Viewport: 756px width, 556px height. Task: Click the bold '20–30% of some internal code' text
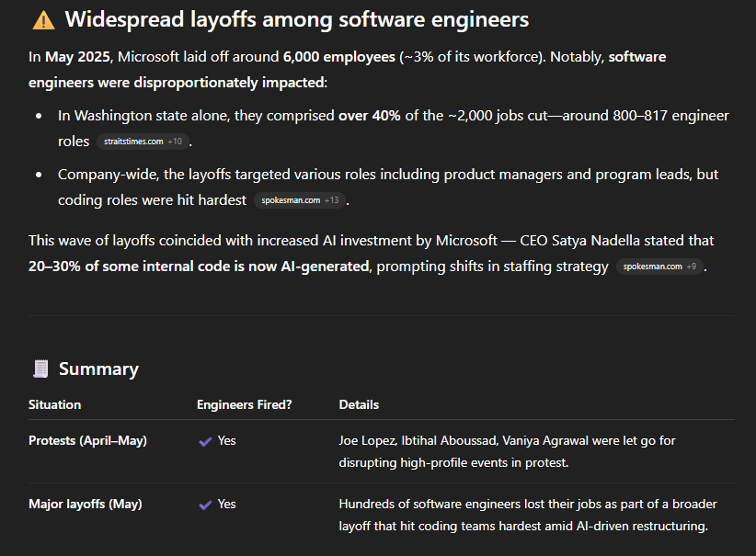tap(199, 267)
